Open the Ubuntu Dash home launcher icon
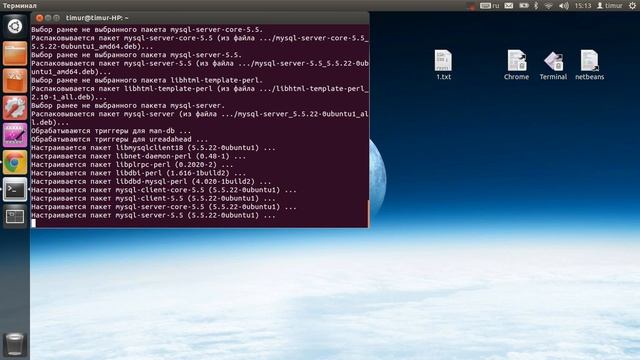Viewport: 640px width, 360px height. point(15,27)
